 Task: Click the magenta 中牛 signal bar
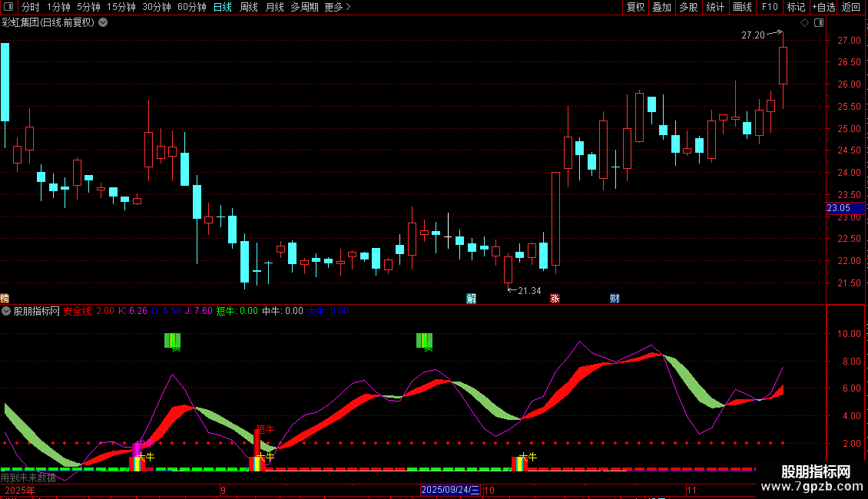(x=137, y=449)
